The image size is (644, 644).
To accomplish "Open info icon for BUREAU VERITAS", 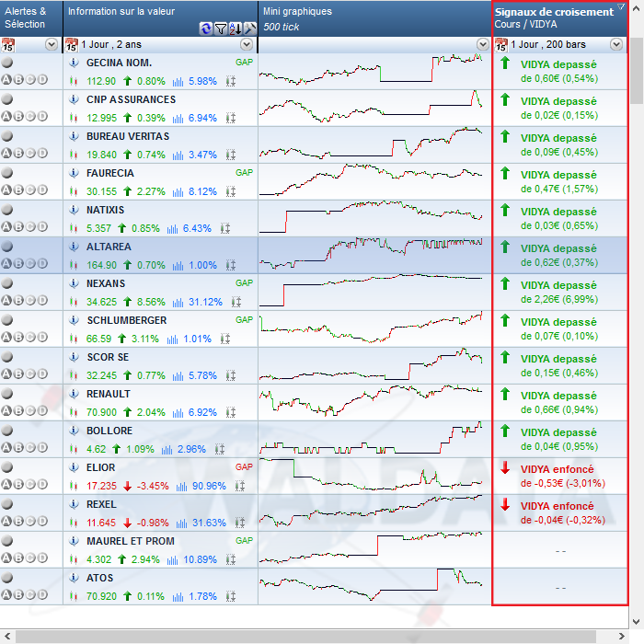I will 74,136.
